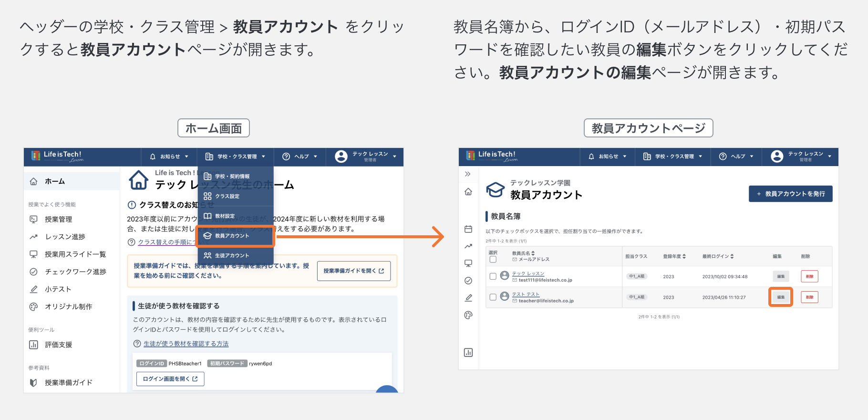Select 学校・契約情報 in the open dropdown menu
This screenshot has height=420, width=868.
[236, 176]
